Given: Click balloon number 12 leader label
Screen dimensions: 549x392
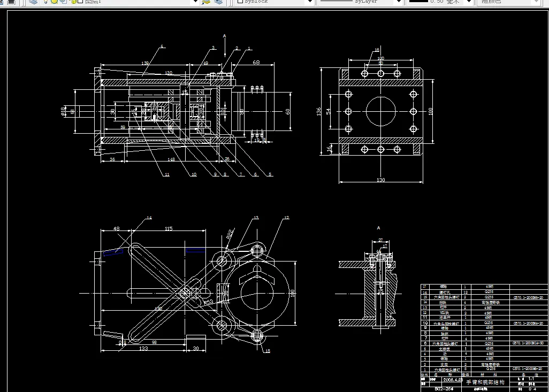Looking at the screenshot, I should click(x=287, y=218).
